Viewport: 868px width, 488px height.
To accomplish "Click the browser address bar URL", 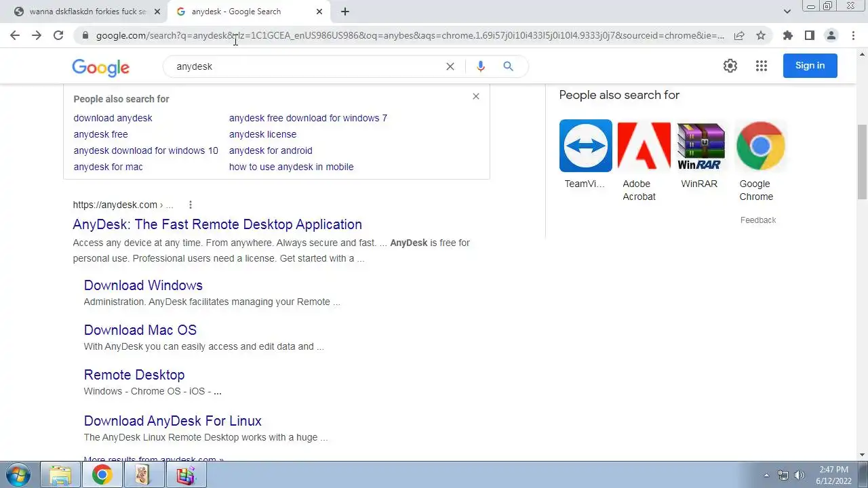I will (x=410, y=35).
